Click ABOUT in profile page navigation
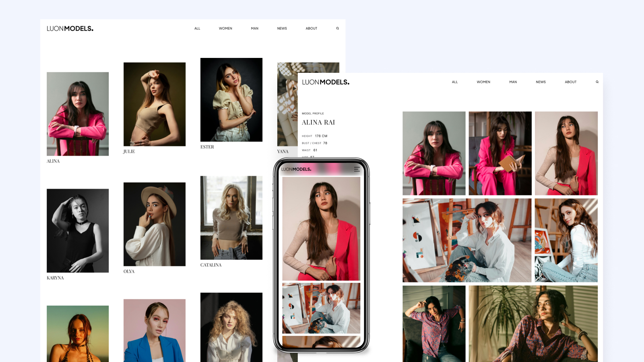The width and height of the screenshot is (644, 362). 570,82
